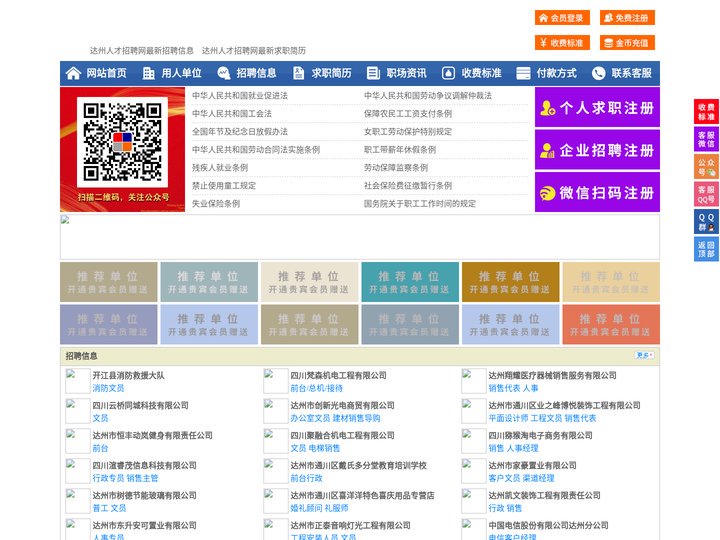The image size is (720, 540).
Task: Open the 渠道经理 job link
Action: [x=539, y=478]
